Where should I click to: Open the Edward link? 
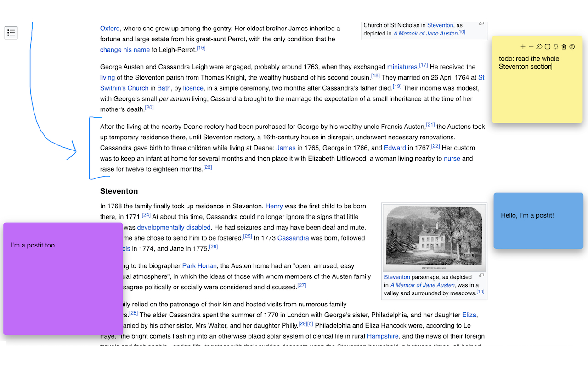[x=395, y=148]
